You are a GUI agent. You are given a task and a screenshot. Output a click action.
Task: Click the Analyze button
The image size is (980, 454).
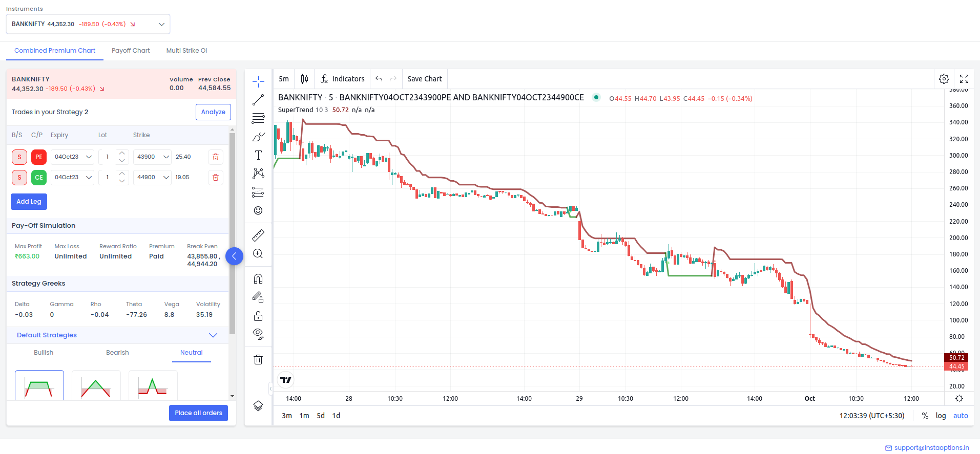[x=213, y=112]
